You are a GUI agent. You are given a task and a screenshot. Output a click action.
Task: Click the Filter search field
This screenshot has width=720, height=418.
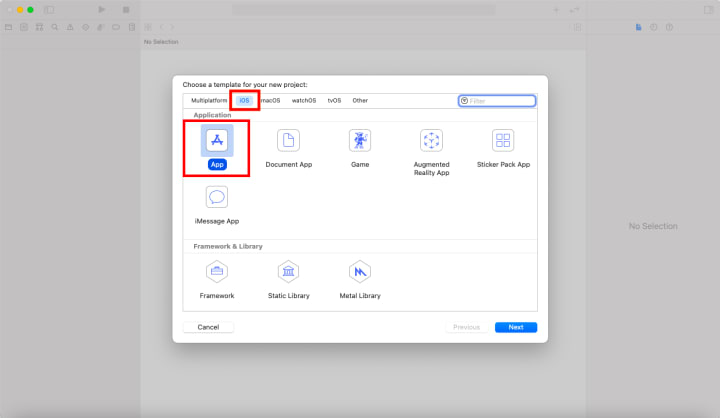(x=497, y=101)
